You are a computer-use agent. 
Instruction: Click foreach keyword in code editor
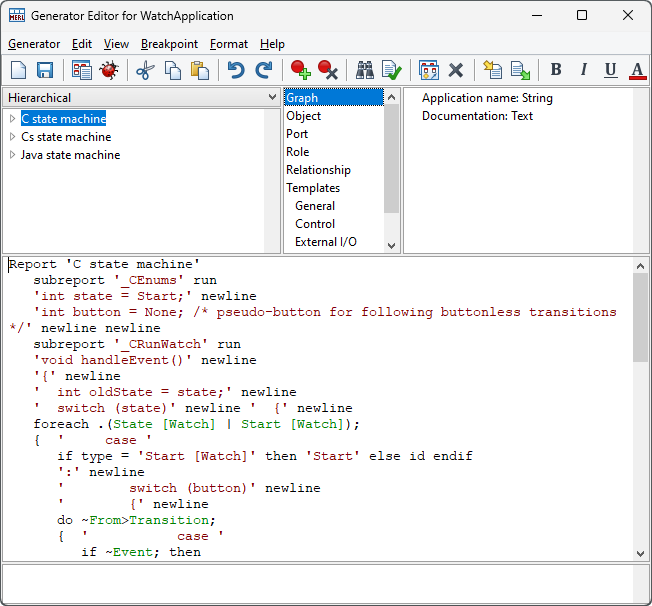coord(61,424)
